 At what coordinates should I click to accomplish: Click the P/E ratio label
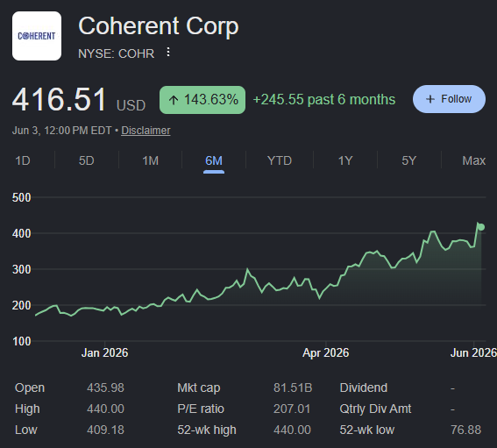201,409
